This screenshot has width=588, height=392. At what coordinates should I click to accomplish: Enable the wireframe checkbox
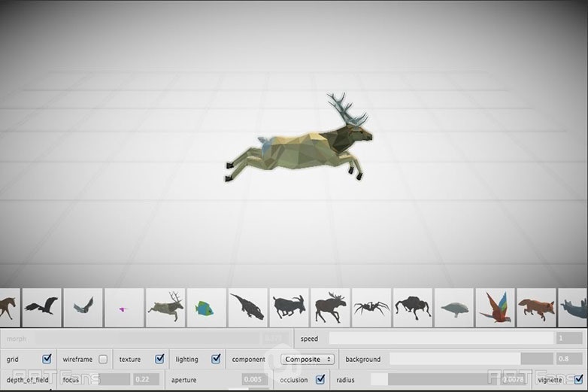[x=103, y=359]
